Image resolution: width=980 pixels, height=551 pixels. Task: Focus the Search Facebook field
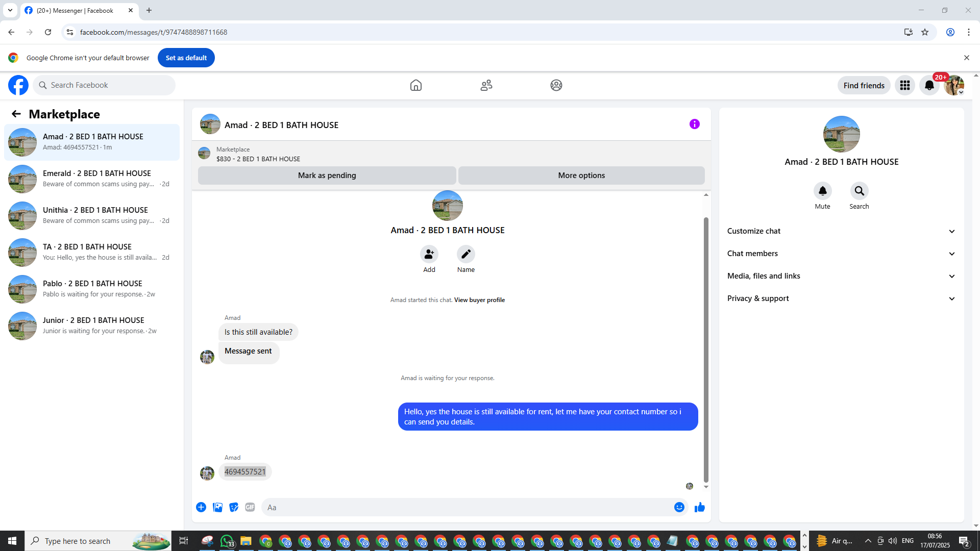[x=104, y=85]
